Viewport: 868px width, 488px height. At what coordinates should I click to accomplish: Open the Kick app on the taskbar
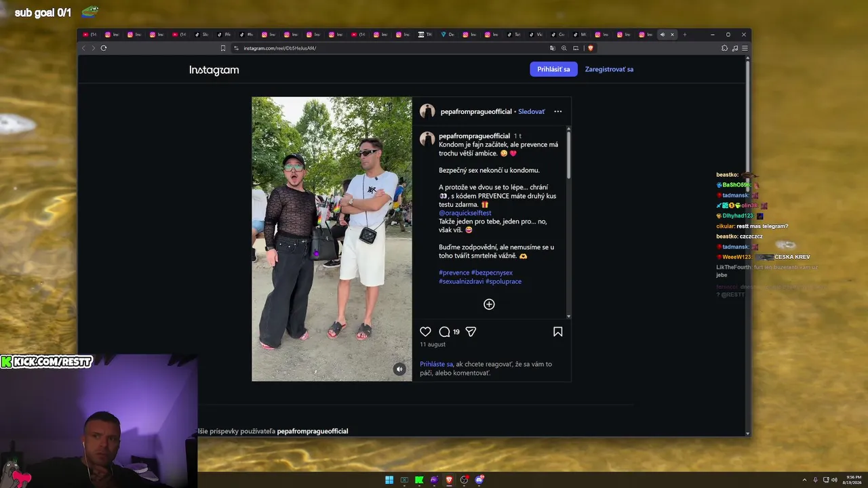419,480
